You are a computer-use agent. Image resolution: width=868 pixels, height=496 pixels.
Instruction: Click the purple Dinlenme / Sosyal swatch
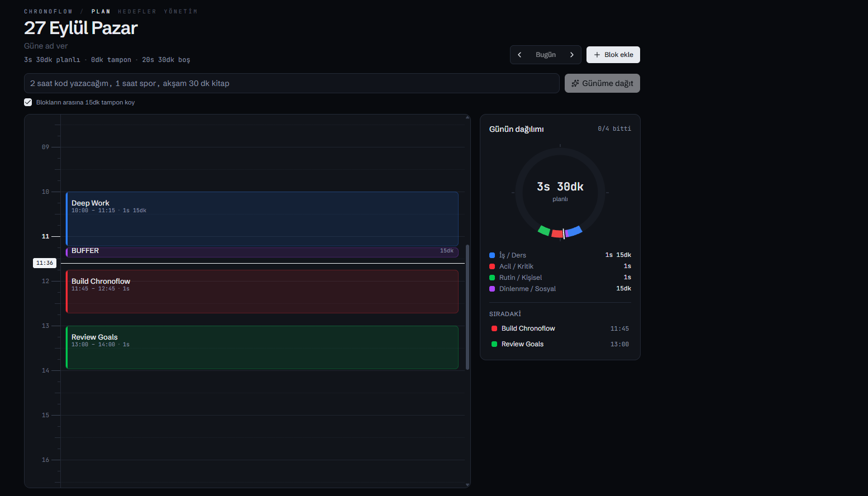pos(492,289)
